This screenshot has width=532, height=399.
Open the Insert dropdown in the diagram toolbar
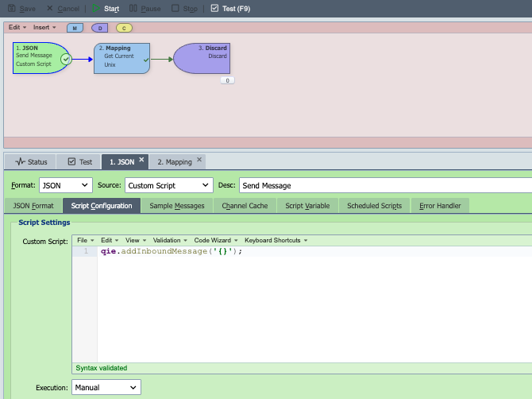(x=44, y=27)
